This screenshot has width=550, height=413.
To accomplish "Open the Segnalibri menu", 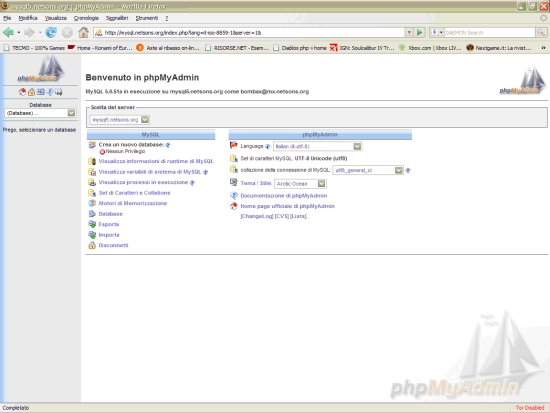I will click(117, 18).
